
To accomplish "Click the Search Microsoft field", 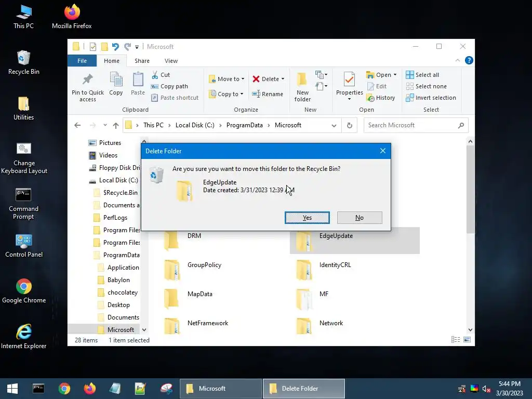I will tap(416, 125).
